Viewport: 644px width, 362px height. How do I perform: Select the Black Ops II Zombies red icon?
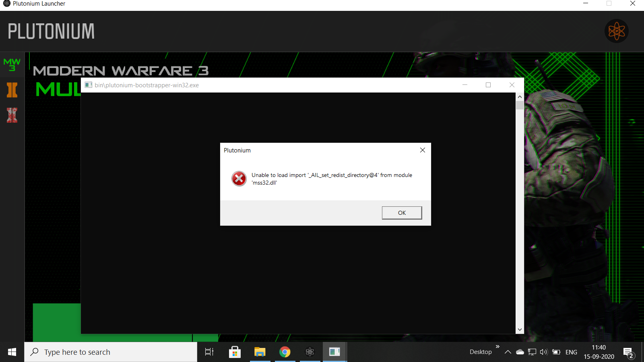pos(12,115)
